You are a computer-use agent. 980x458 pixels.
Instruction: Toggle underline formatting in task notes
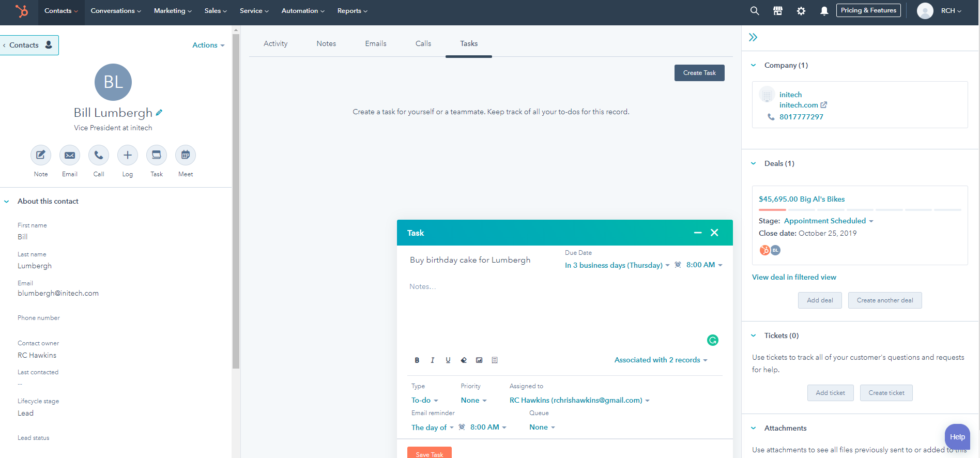click(x=448, y=360)
